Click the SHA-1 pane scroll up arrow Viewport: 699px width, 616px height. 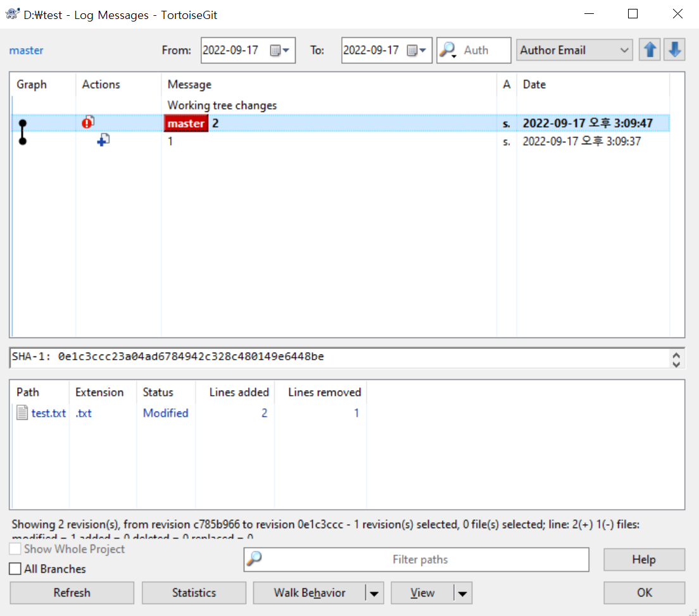pyautogui.click(x=676, y=355)
